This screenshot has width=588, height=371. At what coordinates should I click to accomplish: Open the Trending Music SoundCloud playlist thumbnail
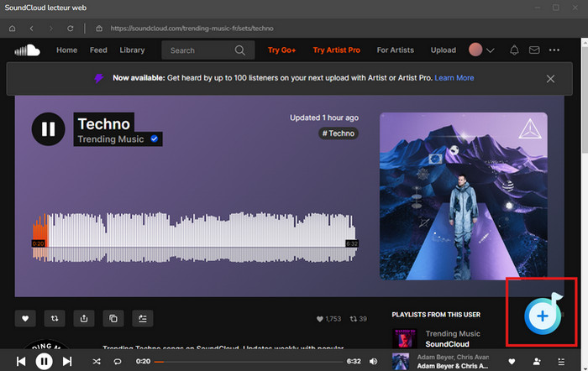pyautogui.click(x=405, y=338)
